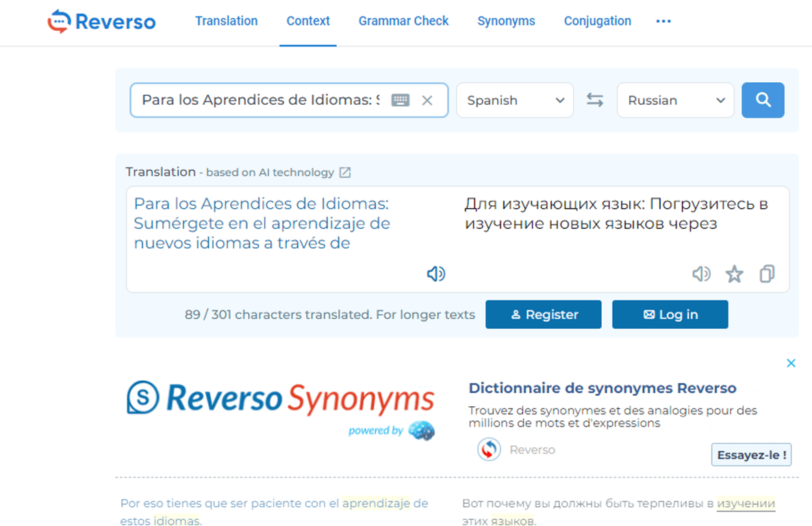This screenshot has height=526, width=812.
Task: Click 'based on AI technology' text
Action: pyautogui.click(x=270, y=173)
